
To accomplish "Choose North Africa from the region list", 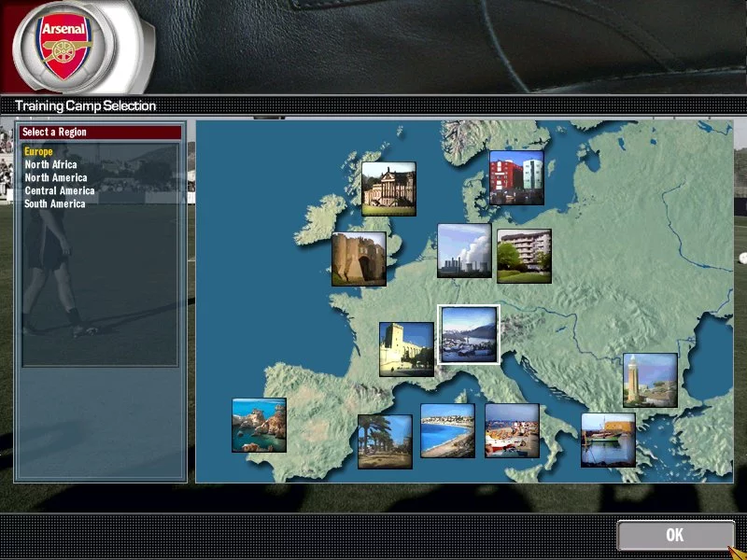I will (51, 164).
